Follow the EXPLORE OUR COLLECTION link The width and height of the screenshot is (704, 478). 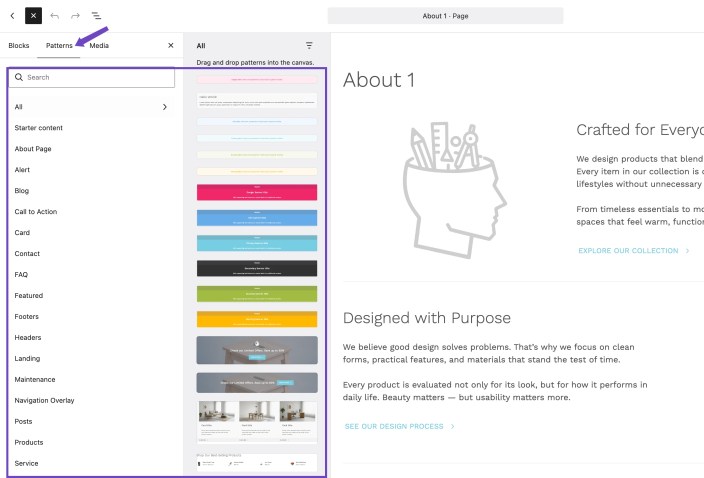pos(634,251)
